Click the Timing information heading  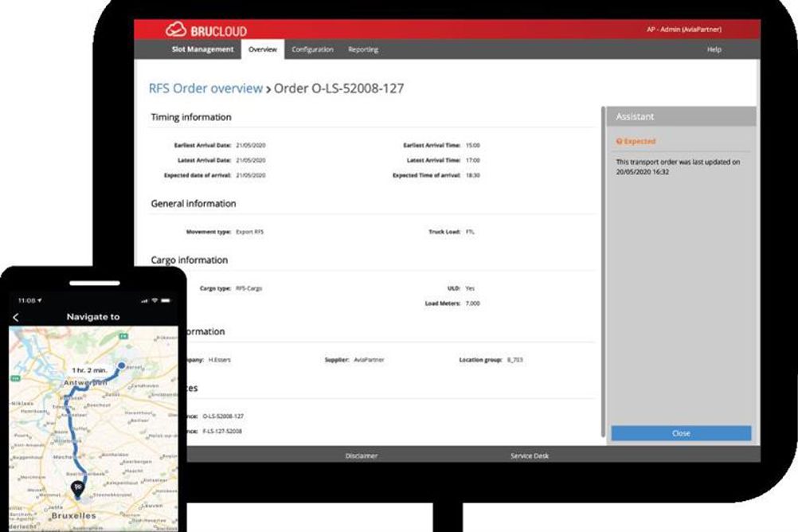coord(191,117)
